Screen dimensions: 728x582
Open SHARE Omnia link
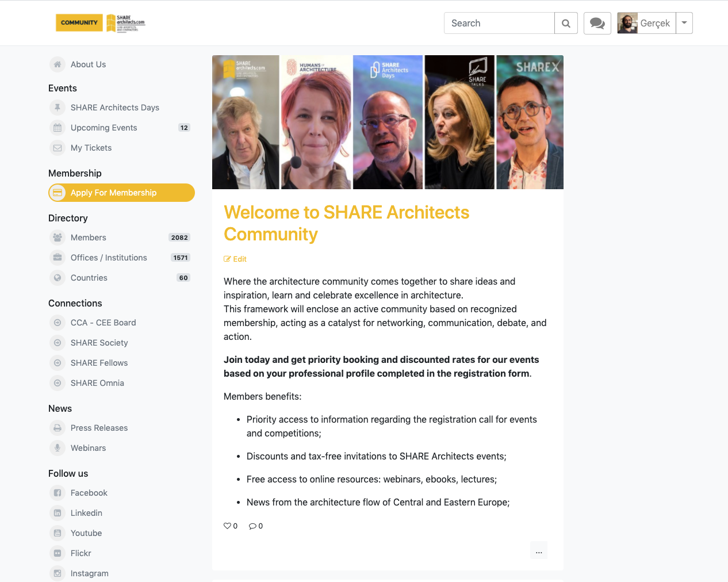[x=97, y=383]
